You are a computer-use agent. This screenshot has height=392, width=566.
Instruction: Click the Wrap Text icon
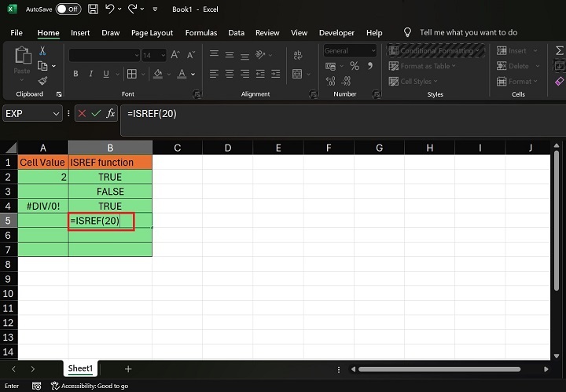pos(298,55)
